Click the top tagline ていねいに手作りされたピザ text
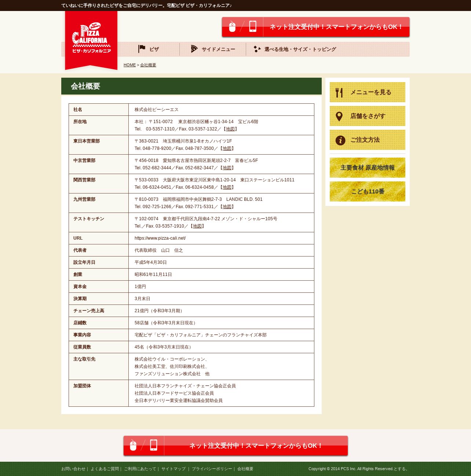The image size is (471, 476). click(147, 5)
